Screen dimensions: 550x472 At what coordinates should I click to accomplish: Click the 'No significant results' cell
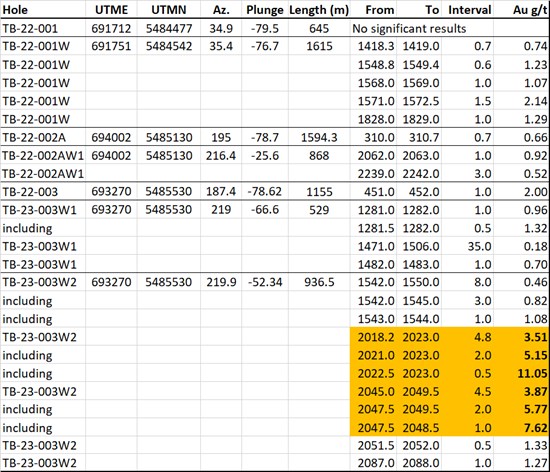[x=409, y=28]
